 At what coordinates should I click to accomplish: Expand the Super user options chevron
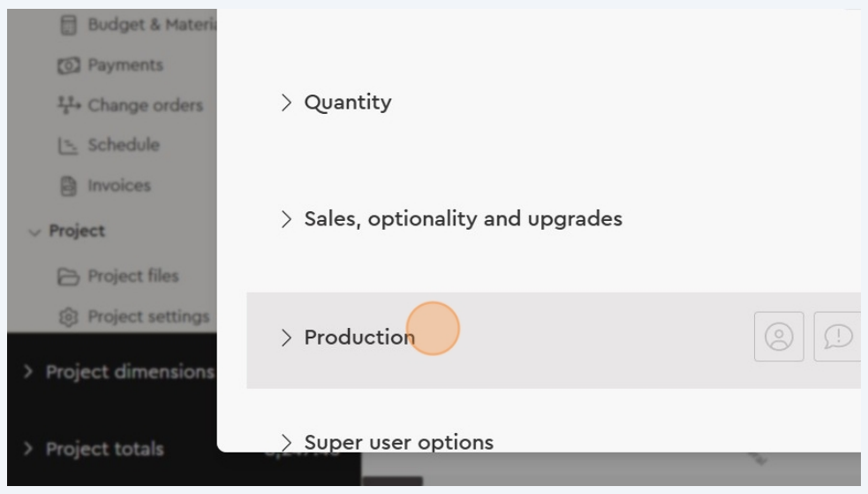pos(286,442)
